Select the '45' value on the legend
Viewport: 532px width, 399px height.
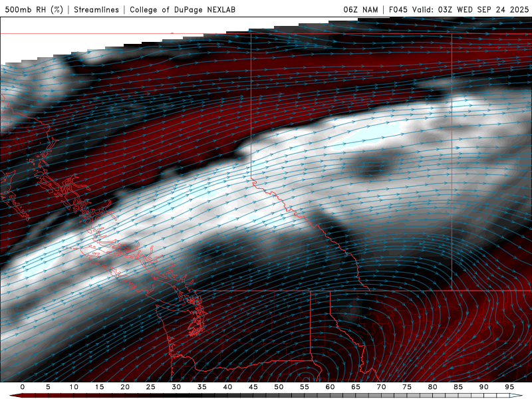[x=253, y=387]
